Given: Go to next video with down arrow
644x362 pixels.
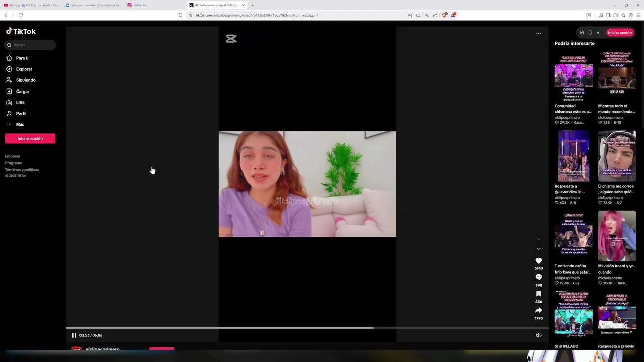Looking at the screenshot, I should 539,249.
